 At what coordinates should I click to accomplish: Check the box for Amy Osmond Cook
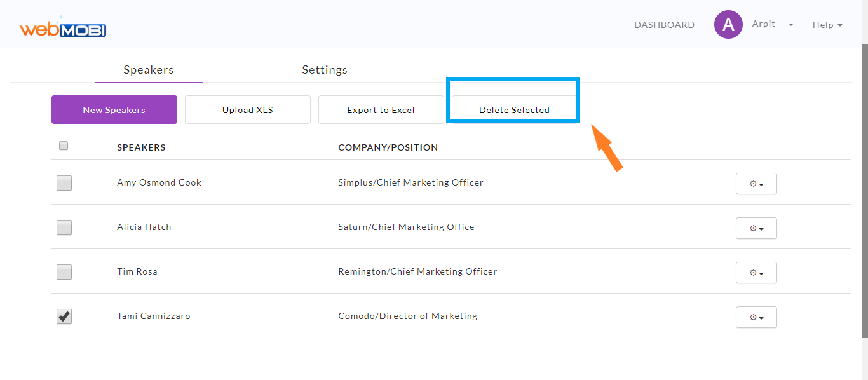(x=64, y=183)
